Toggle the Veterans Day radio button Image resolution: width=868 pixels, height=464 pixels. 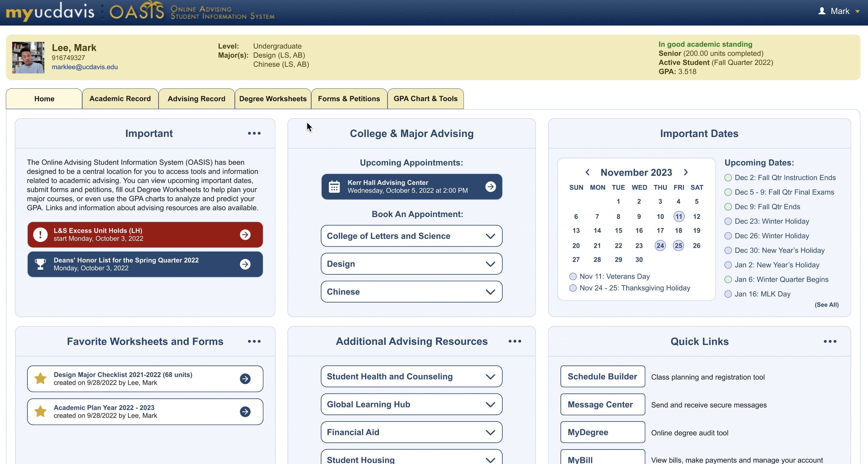(x=572, y=276)
